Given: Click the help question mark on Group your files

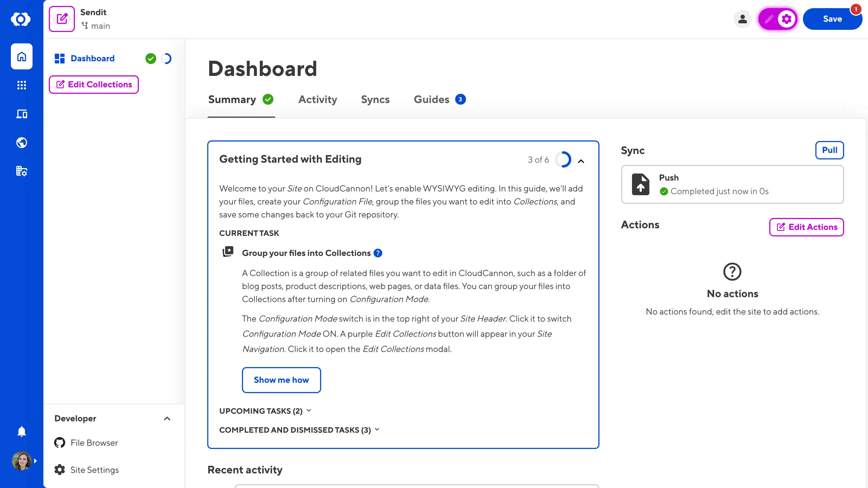Looking at the screenshot, I should [x=378, y=253].
